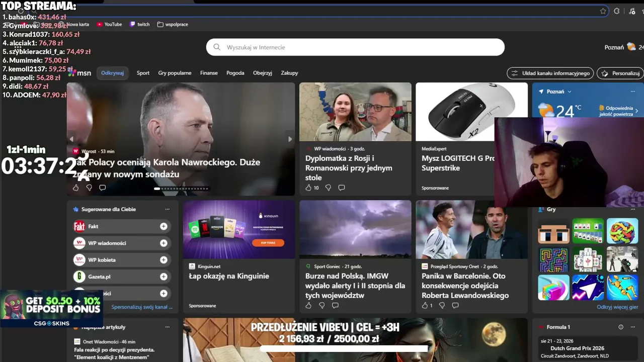Focus the Wyszukaj w Internecie search field
Screen dimensions: 644x362
355,47
